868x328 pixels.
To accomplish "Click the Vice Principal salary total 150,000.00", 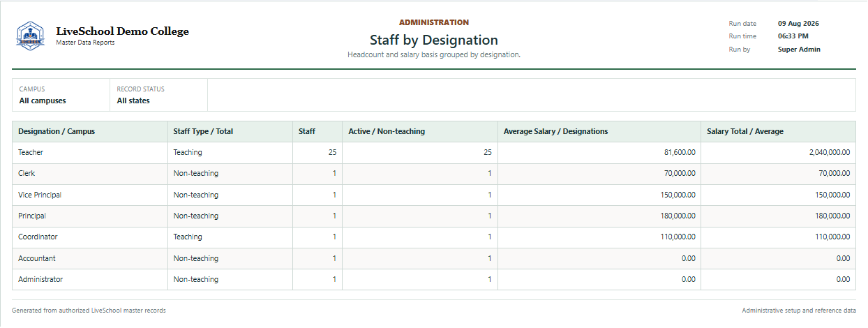I will pyautogui.click(x=778, y=195).
